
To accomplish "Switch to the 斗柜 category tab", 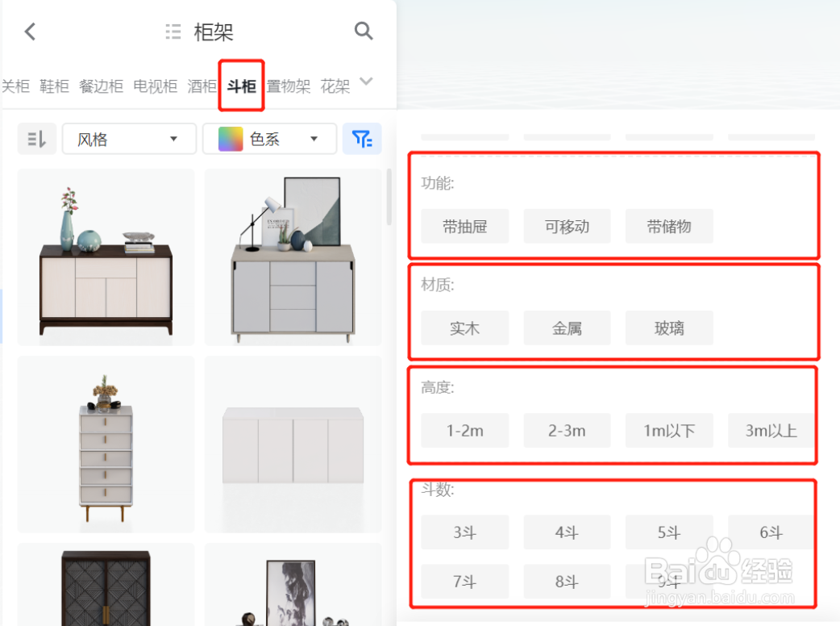I will coord(241,86).
